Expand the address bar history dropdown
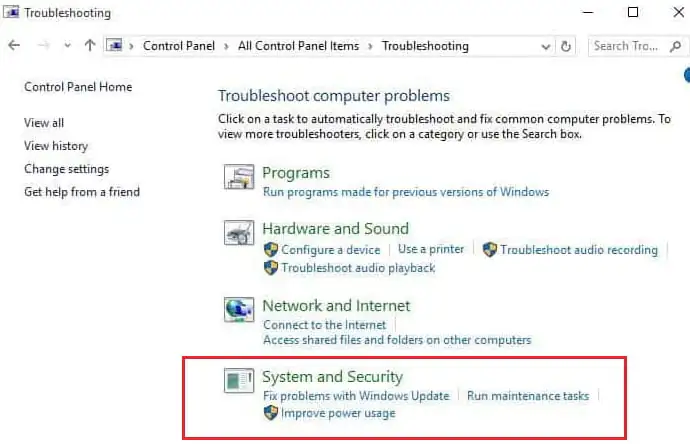This screenshot has width=690, height=444. click(x=546, y=46)
